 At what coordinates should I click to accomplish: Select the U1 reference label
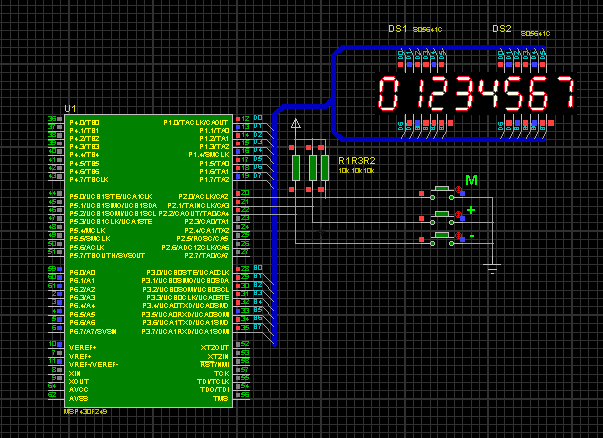(69, 107)
